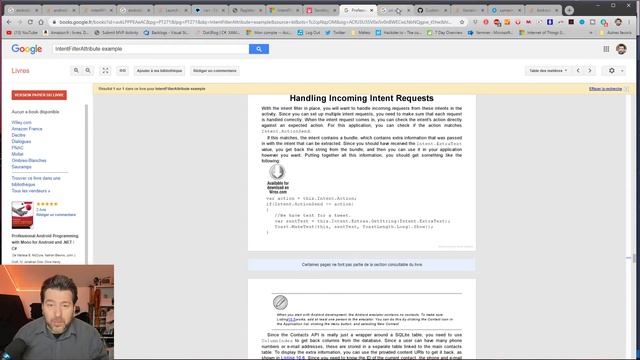640x360 pixels.
Task: Open the Google account avatar menu
Action: coord(621,49)
